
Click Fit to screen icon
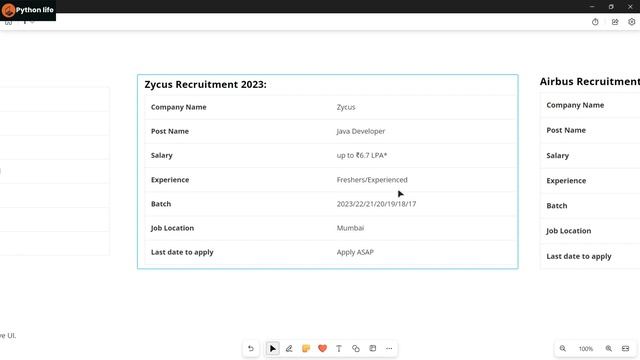pos(625,349)
